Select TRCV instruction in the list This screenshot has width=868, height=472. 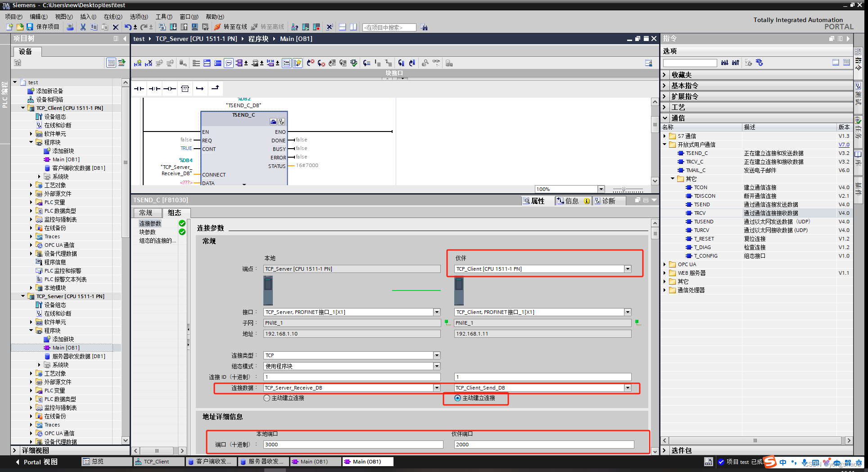[700, 213]
